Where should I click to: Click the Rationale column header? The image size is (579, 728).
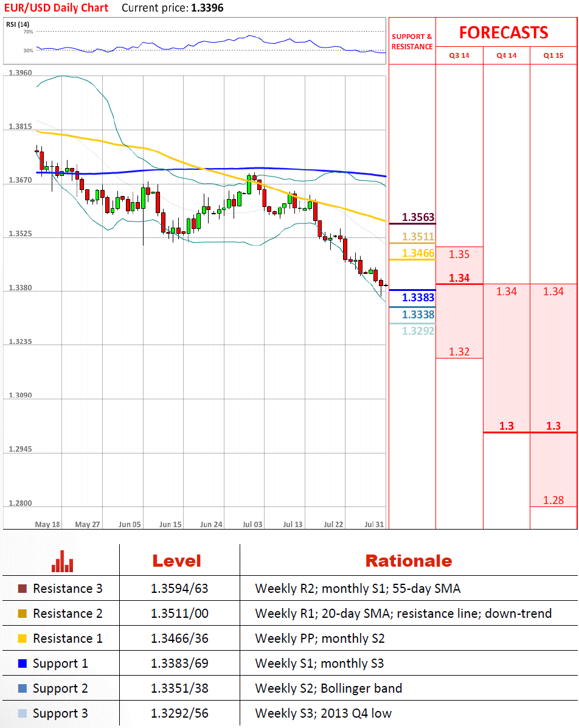pyautogui.click(x=408, y=561)
